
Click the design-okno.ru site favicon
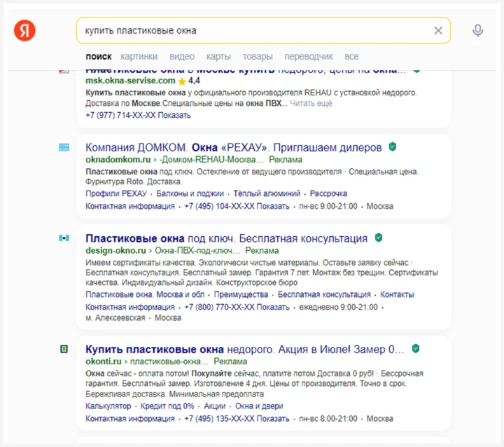(64, 238)
